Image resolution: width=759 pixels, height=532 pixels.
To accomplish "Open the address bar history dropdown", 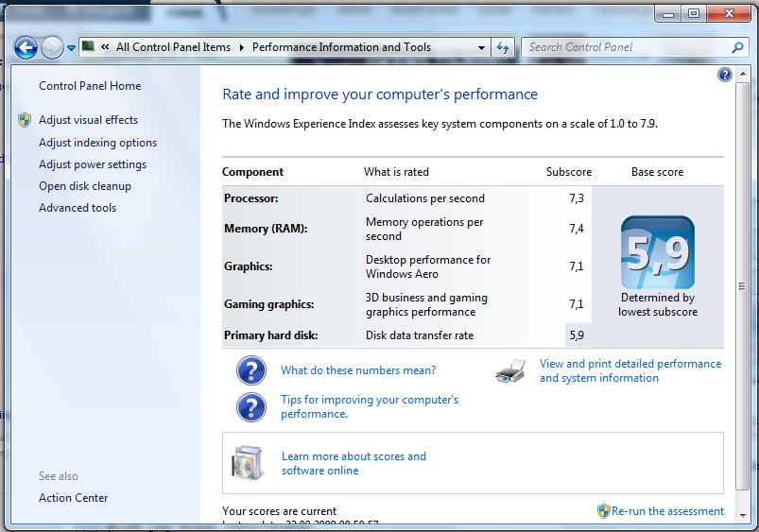I will point(482,47).
